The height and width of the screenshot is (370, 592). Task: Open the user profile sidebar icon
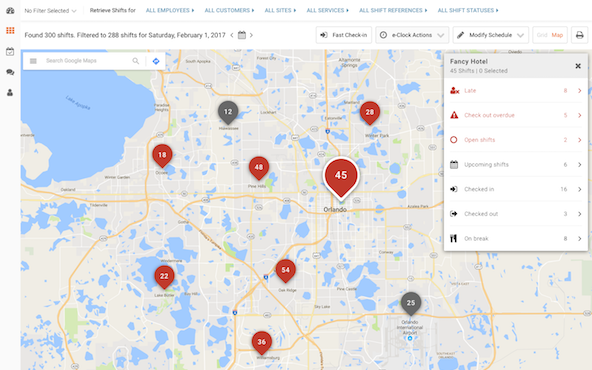(x=10, y=92)
